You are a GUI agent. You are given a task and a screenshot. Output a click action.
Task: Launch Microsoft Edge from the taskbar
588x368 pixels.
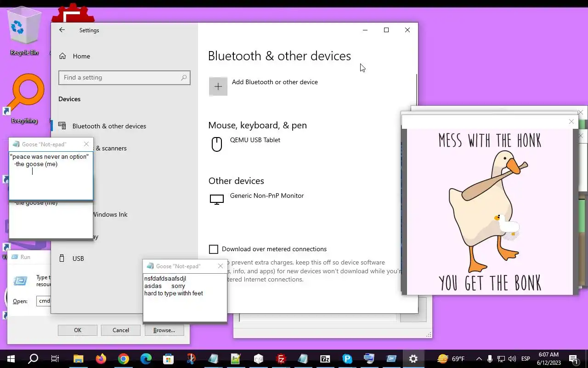pos(146,359)
